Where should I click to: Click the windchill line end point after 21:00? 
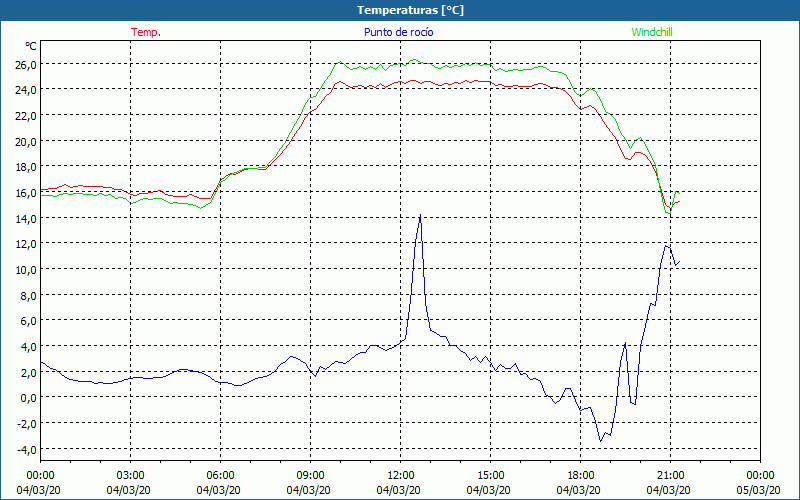coord(679,193)
